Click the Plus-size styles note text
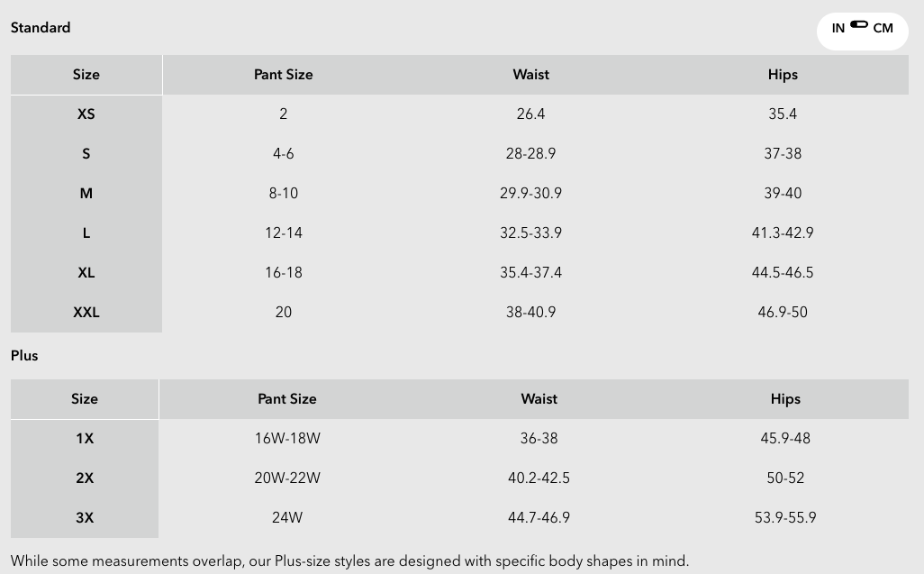 coord(349,561)
